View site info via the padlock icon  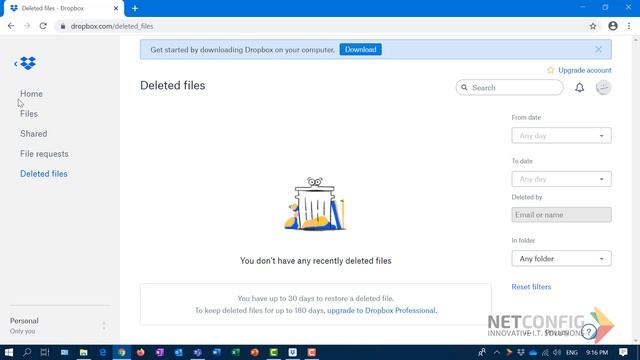click(x=62, y=26)
